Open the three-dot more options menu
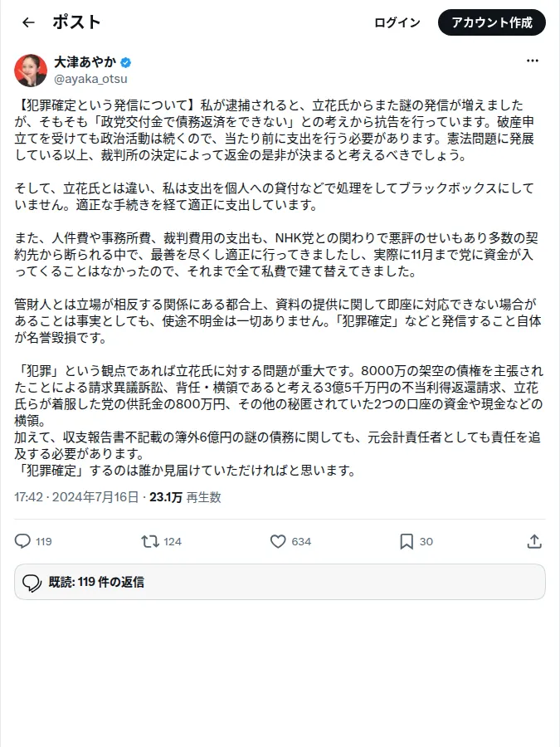The width and height of the screenshot is (560, 747). [x=533, y=61]
